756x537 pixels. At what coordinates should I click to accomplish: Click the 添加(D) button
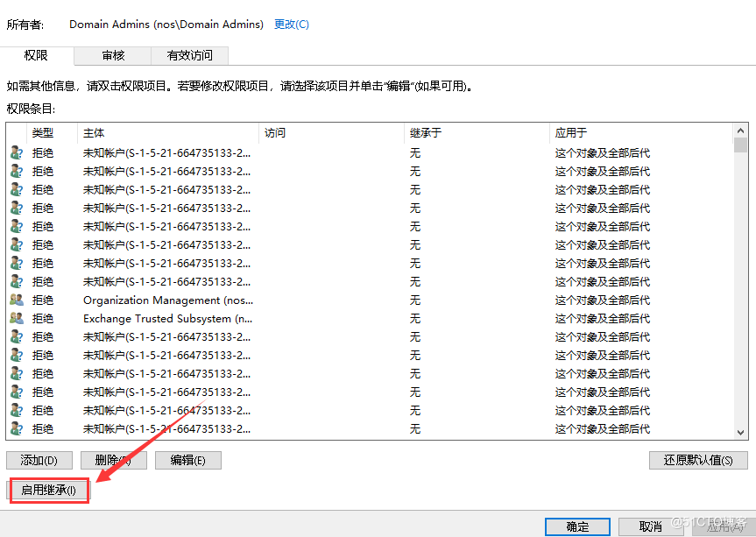click(39, 461)
